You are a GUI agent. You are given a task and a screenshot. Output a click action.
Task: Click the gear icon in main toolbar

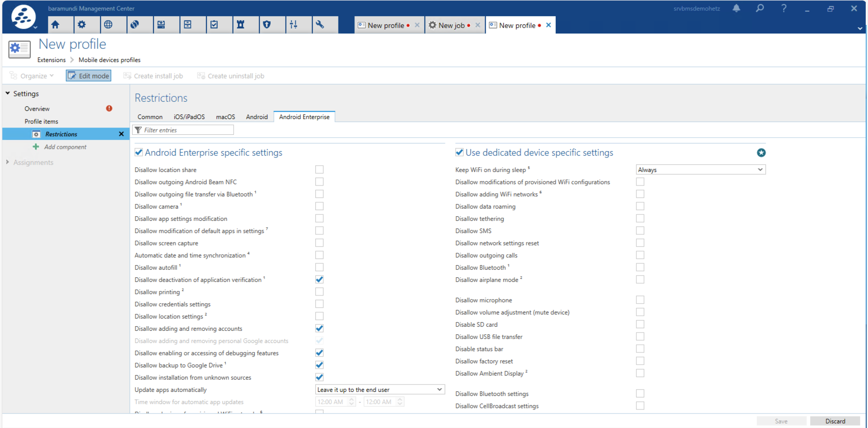(81, 25)
